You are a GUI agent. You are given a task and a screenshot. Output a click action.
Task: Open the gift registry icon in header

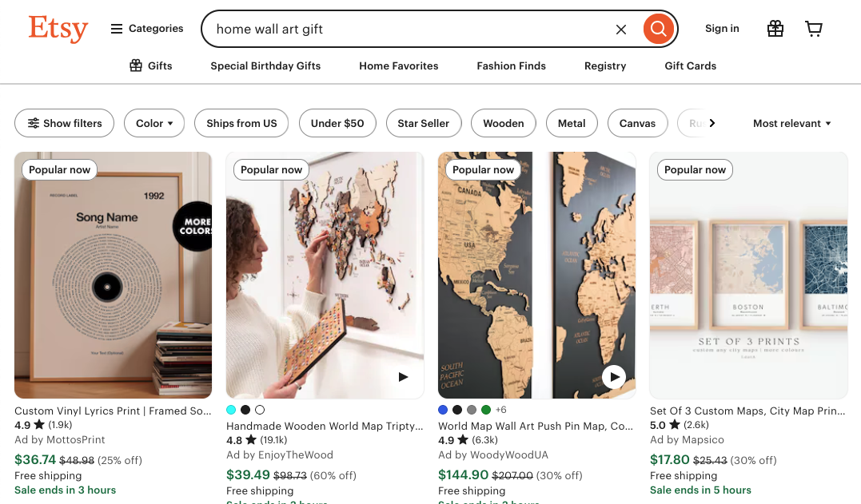click(x=775, y=29)
